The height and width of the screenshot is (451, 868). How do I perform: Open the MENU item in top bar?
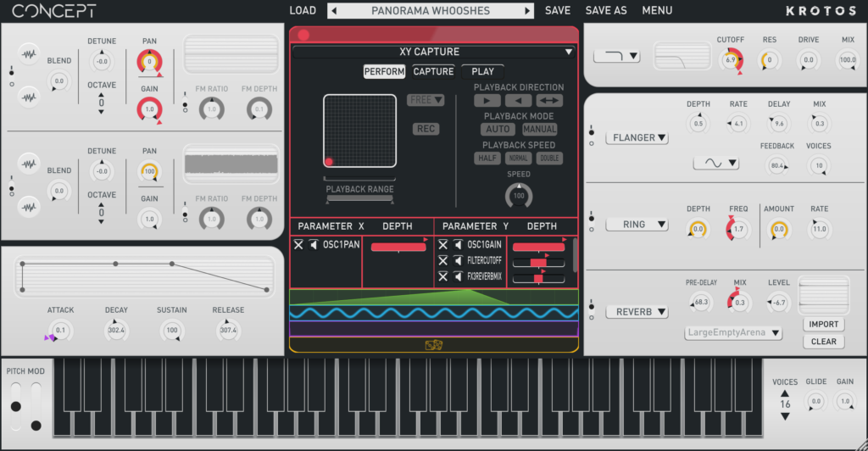tap(657, 11)
